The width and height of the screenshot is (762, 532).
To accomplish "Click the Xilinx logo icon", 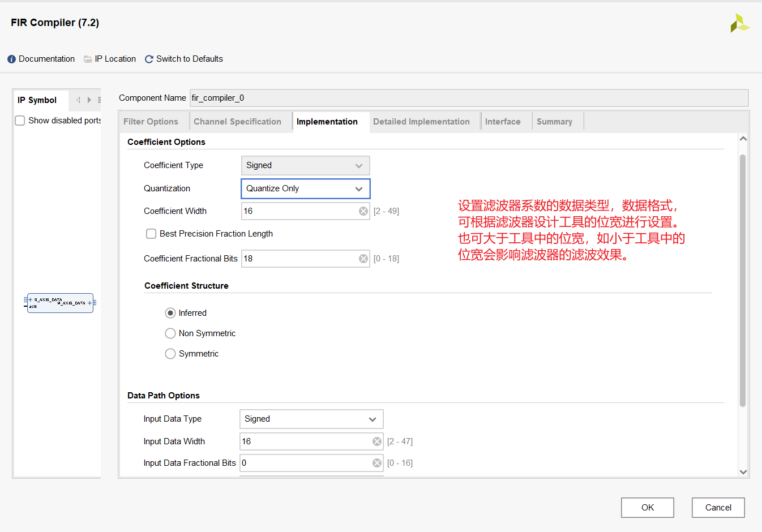I will [739, 23].
